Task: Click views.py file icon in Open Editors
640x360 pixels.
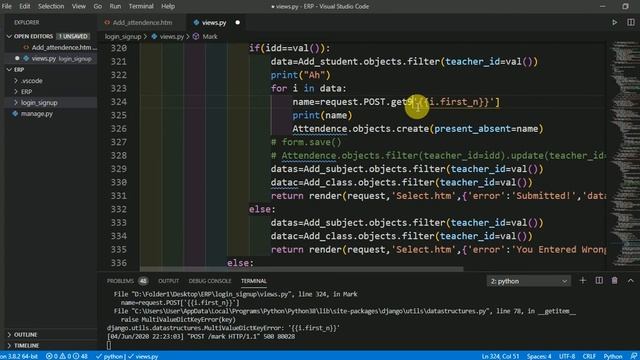Action: pyautogui.click(x=26, y=59)
